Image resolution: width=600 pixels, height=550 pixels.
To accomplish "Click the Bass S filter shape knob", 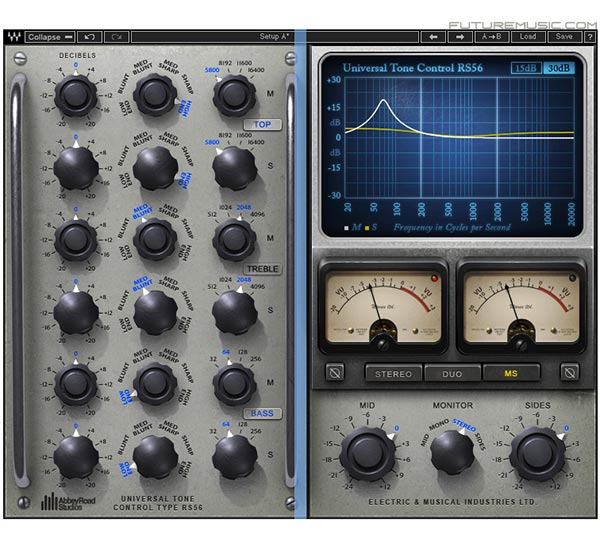I will (x=155, y=457).
